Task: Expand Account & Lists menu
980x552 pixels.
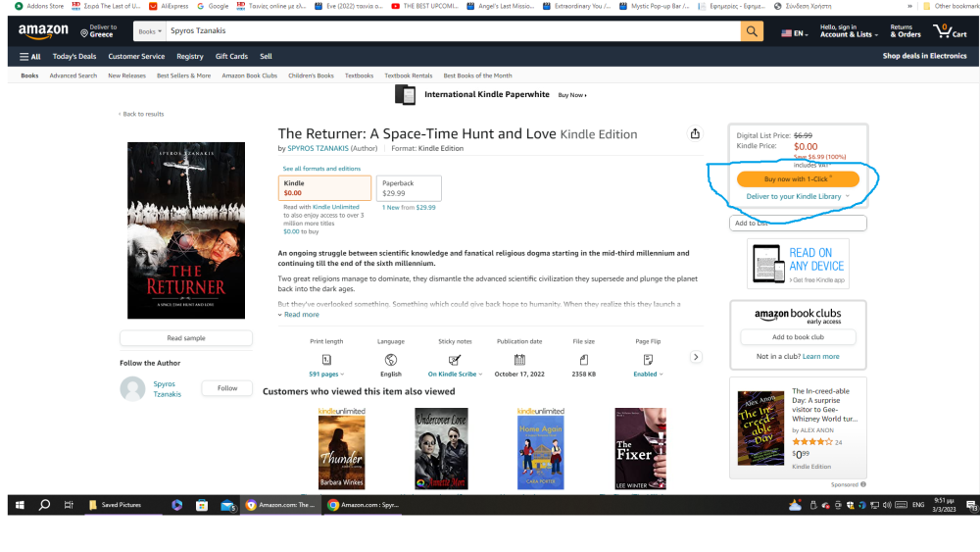Action: 849,30
